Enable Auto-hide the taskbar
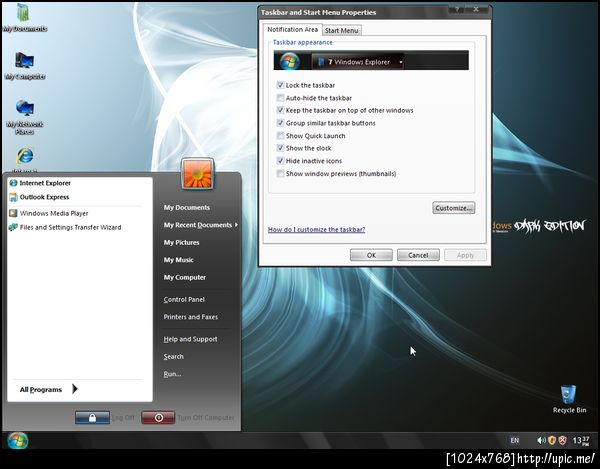Image resolution: width=600 pixels, height=469 pixels. point(280,98)
